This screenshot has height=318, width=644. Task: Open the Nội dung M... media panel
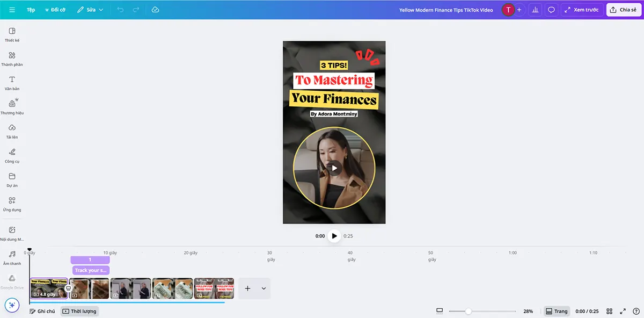tap(12, 233)
